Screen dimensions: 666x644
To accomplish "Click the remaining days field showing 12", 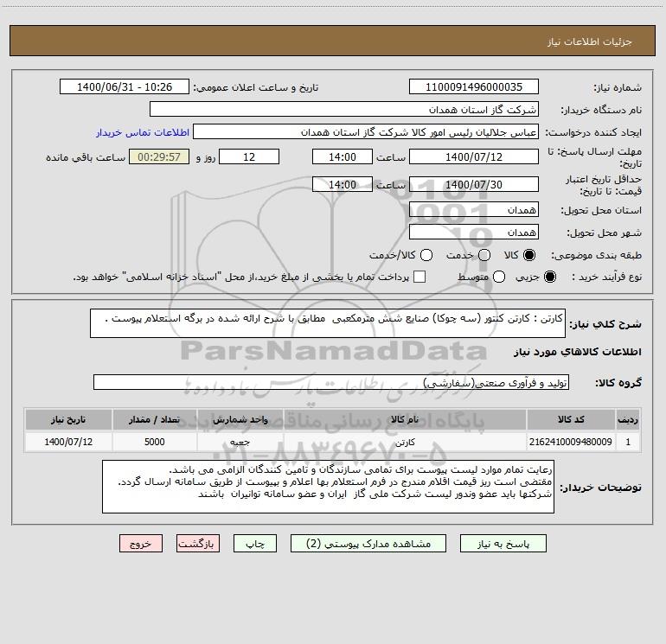I will click(249, 156).
